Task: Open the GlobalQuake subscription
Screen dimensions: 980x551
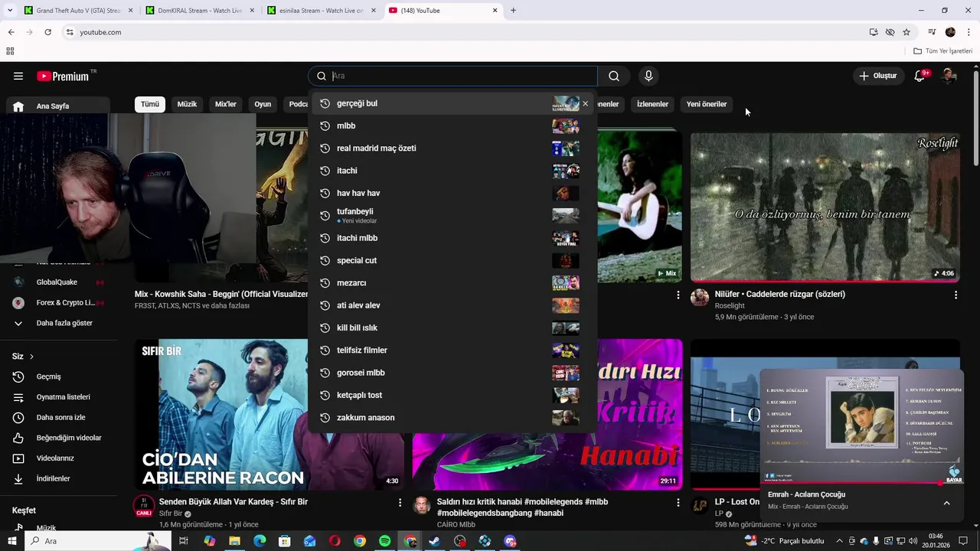Action: (x=58, y=282)
